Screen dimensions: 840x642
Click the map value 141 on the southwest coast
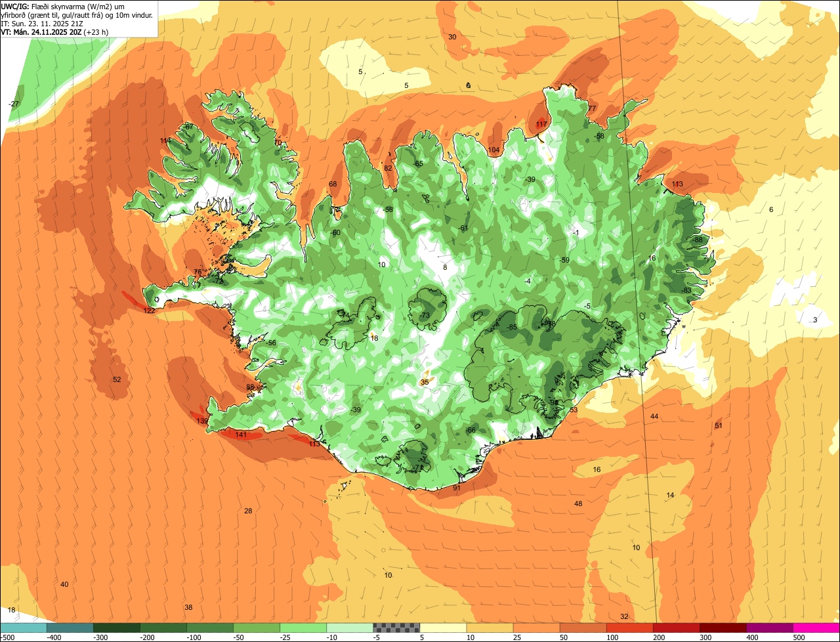click(241, 435)
